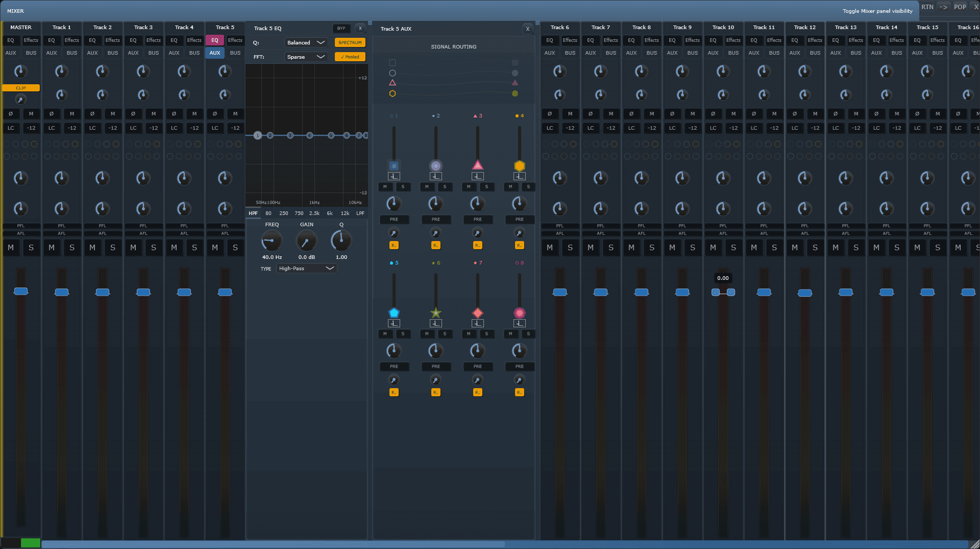Click the orange hexagon outline in Signal Routing

pos(393,93)
